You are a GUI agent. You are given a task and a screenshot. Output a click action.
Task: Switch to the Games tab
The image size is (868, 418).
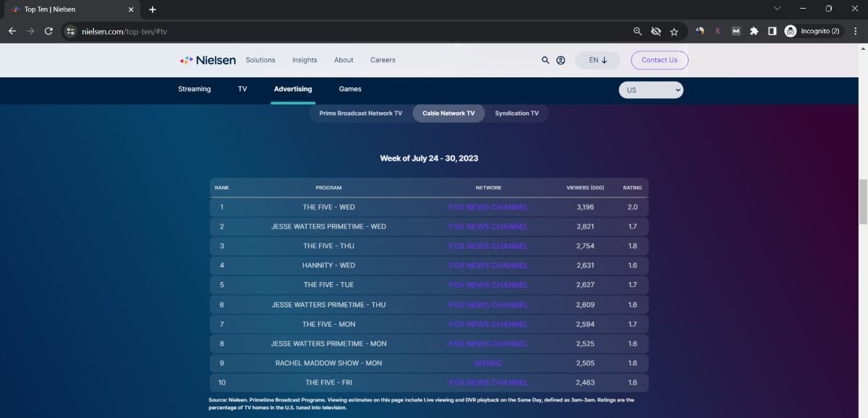click(x=350, y=89)
